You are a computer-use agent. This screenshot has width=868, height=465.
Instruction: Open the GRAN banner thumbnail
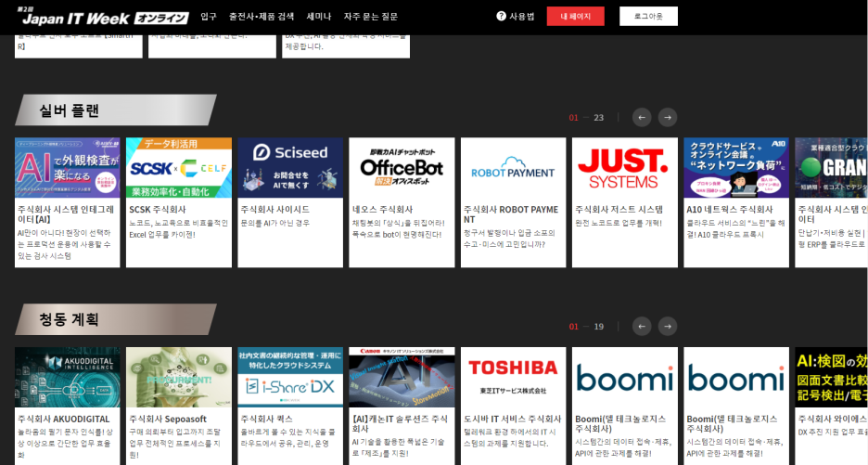pos(832,168)
